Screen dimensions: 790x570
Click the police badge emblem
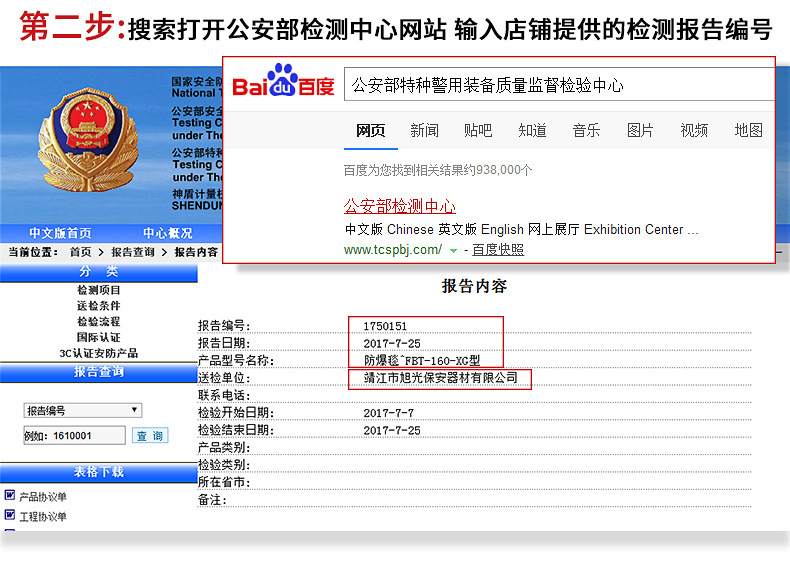coord(88,140)
